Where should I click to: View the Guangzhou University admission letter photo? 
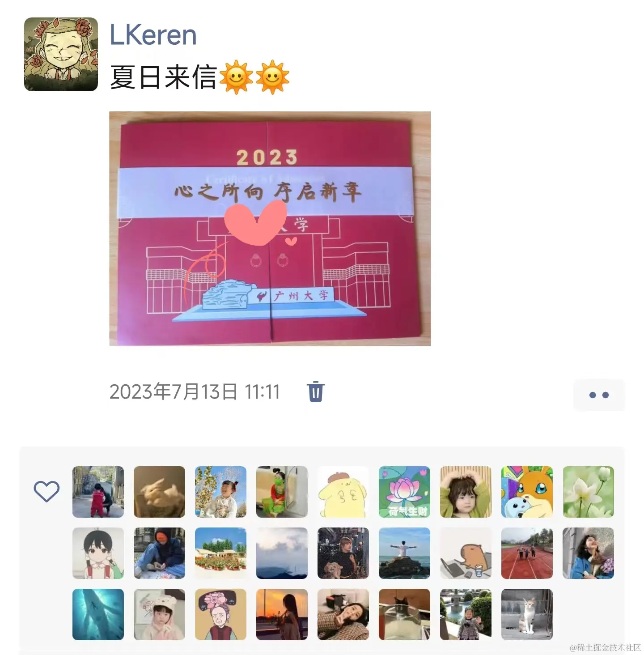pos(270,229)
